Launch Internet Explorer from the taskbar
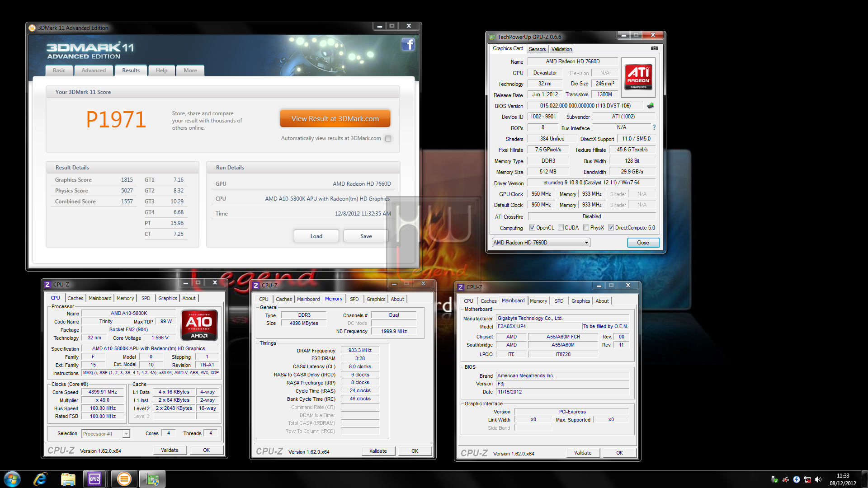The image size is (868, 488). 40,479
